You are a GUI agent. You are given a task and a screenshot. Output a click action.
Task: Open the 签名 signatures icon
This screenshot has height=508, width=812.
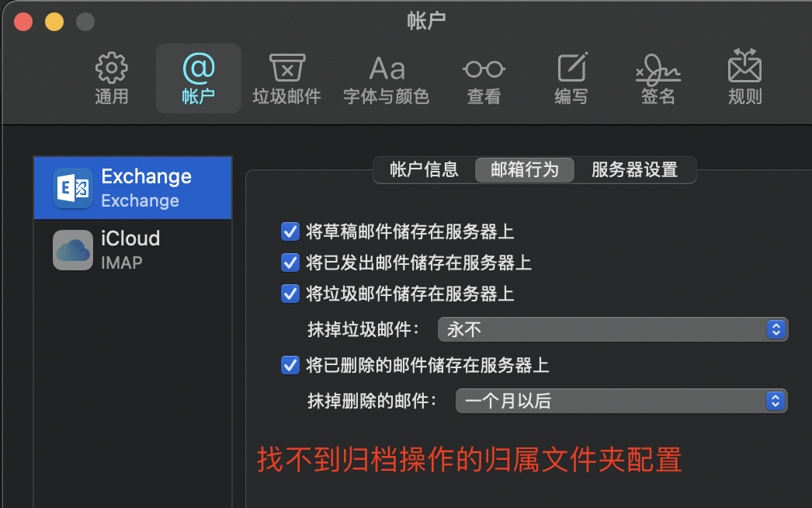pos(658,78)
